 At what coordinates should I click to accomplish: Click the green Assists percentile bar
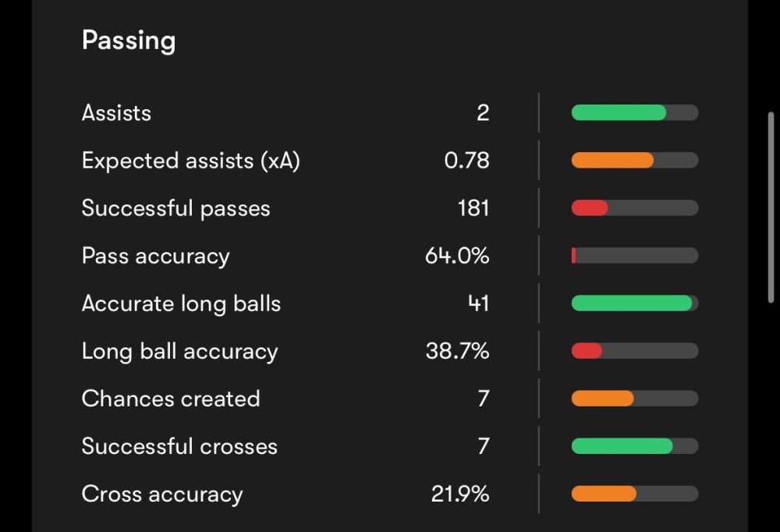pyautogui.click(x=619, y=113)
